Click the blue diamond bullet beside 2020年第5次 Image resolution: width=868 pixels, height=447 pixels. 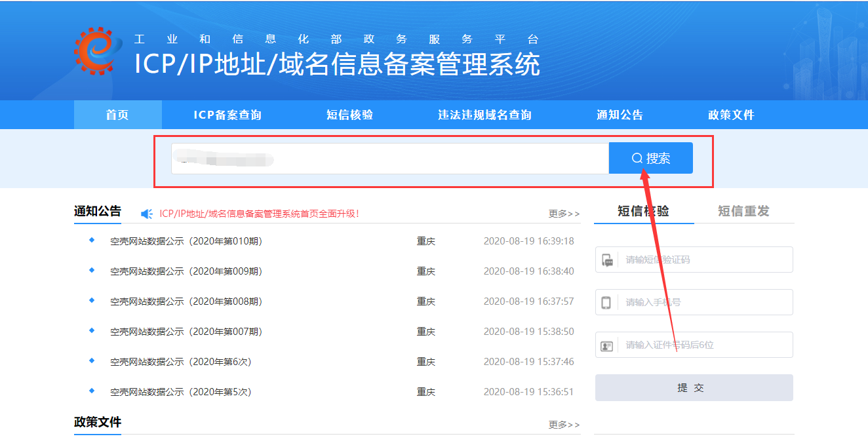[92, 391]
